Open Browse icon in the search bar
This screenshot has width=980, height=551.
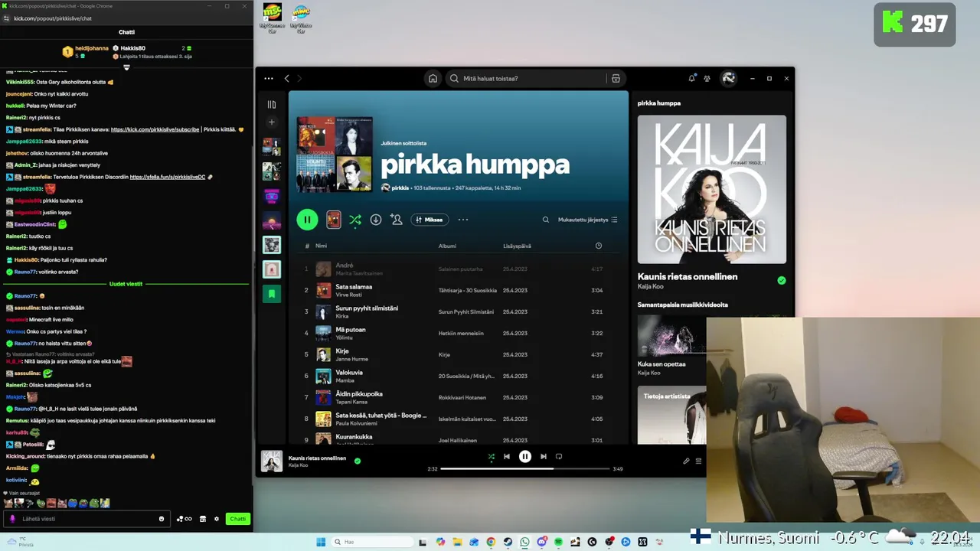click(616, 78)
